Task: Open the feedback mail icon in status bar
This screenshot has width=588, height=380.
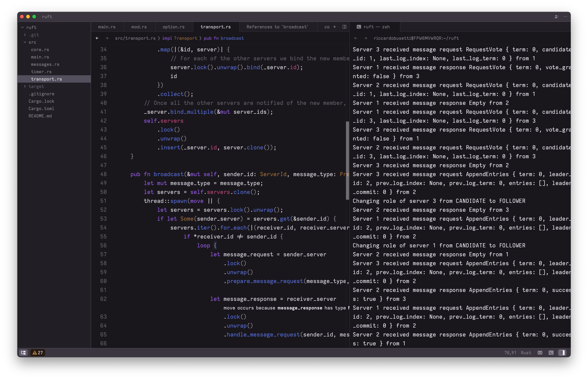Action: 540,353
